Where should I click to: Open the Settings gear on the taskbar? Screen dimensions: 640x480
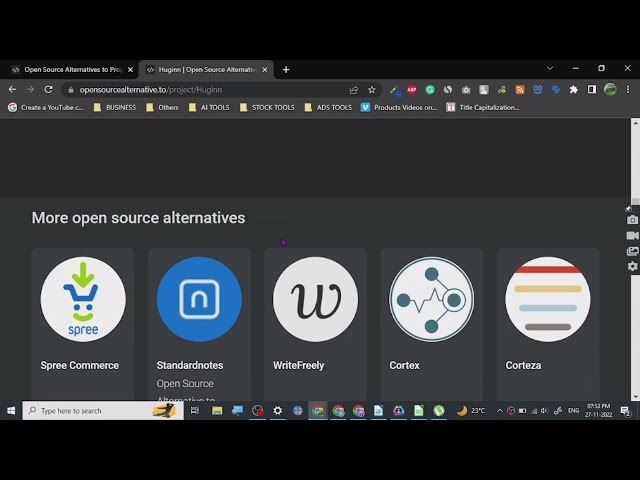[278, 411]
